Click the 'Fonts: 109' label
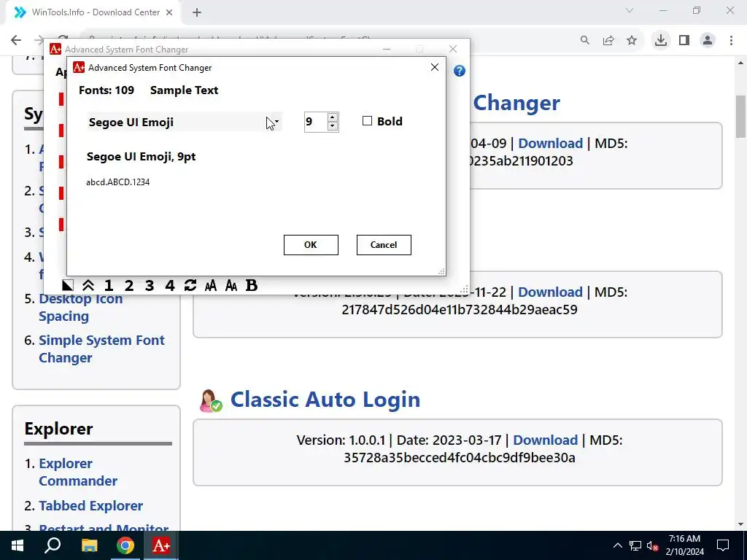Image resolution: width=747 pixels, height=560 pixels. (x=107, y=90)
